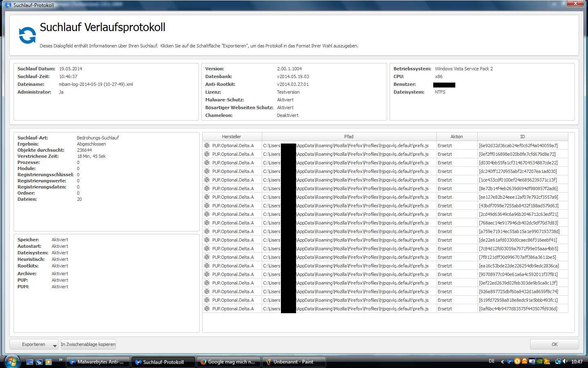Click the bug icon in row 8e72b14f4eb2639d694df980857f2ad6

[207, 188]
